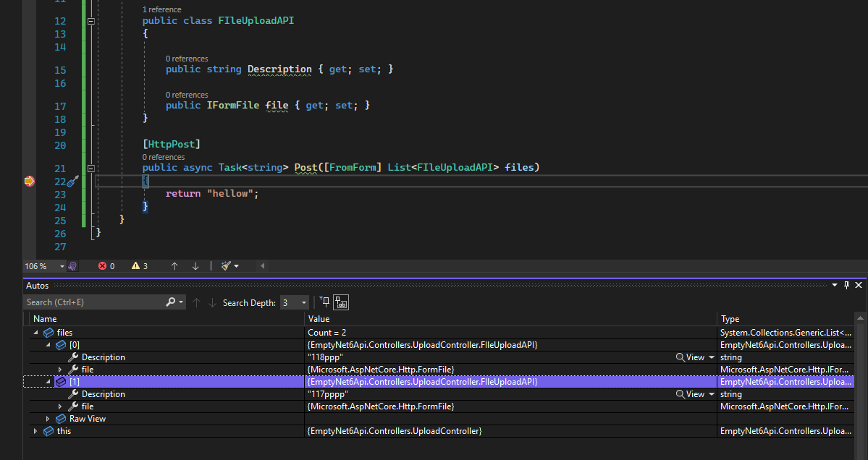Select the "Count = 2" value cell

[x=510, y=332]
